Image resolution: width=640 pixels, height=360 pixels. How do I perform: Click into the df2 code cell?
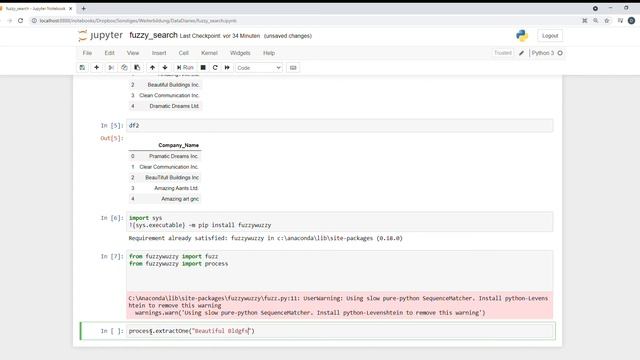pyautogui.click(x=340, y=126)
